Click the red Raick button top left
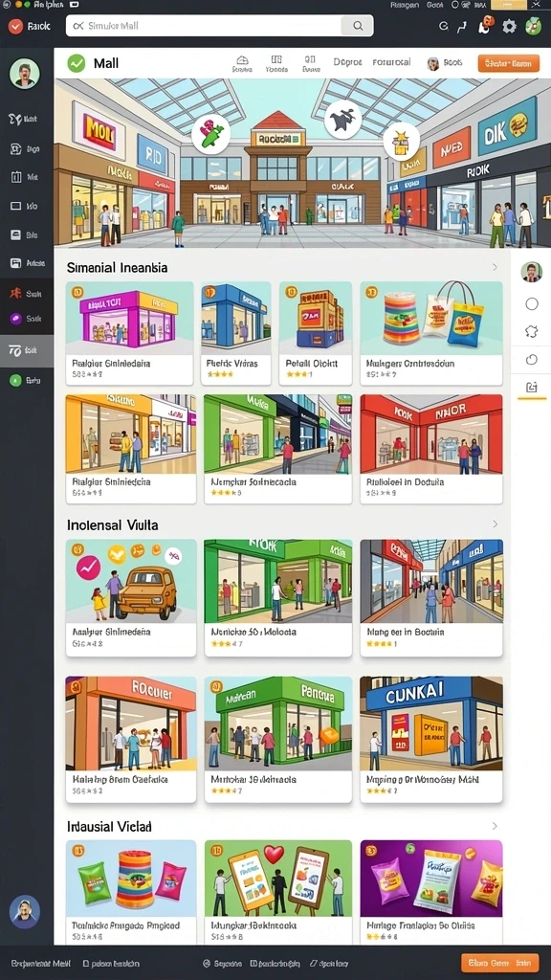This screenshot has width=551, height=980. (30, 26)
